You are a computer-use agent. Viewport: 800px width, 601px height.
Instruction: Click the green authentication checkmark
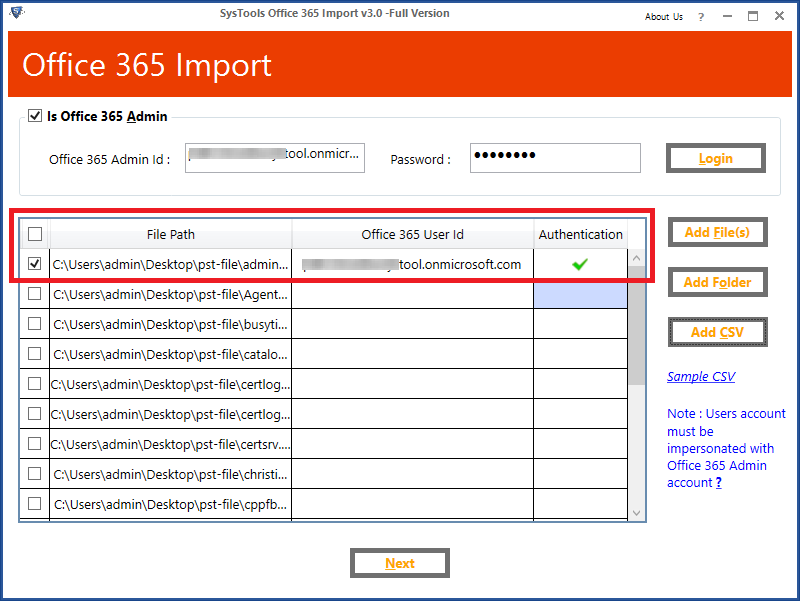[580, 264]
